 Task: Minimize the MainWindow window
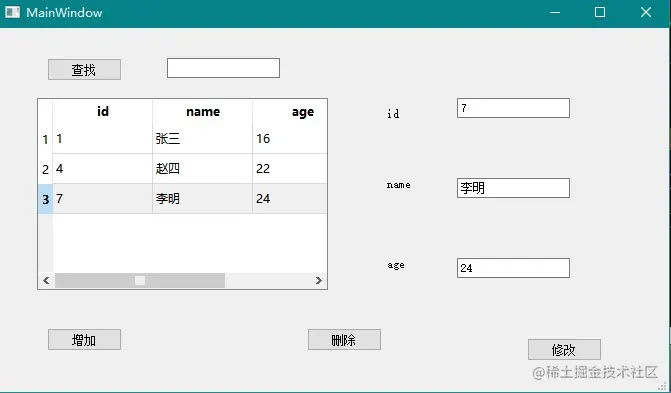[x=555, y=12]
